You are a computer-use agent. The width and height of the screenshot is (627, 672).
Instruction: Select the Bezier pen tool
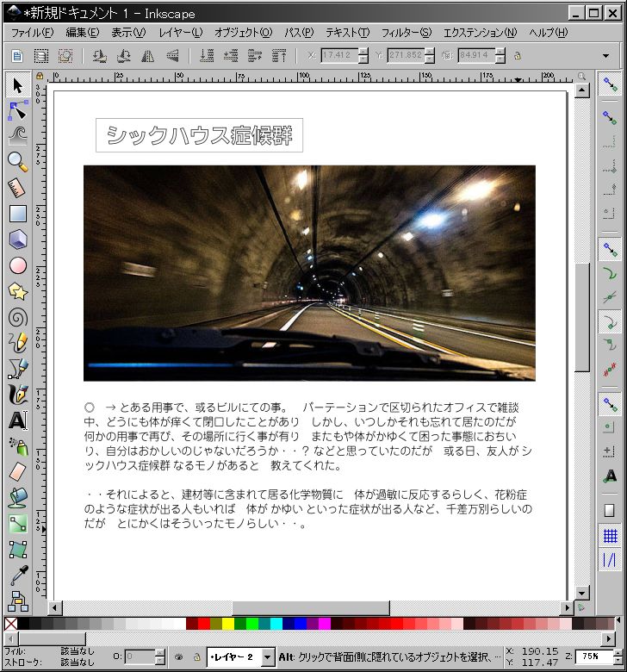(x=17, y=369)
